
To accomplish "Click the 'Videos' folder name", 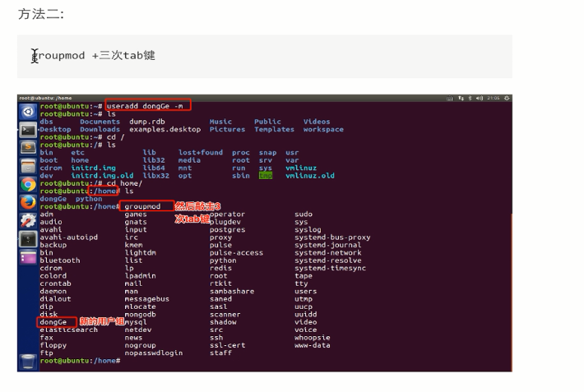I will coord(317,122).
